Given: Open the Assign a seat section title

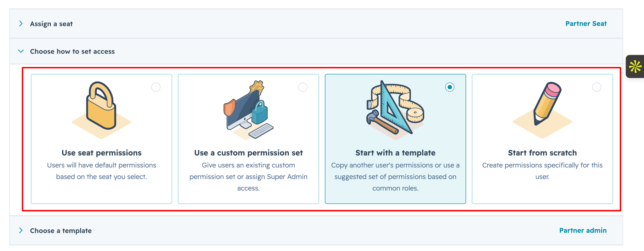Looking at the screenshot, I should pos(51,24).
